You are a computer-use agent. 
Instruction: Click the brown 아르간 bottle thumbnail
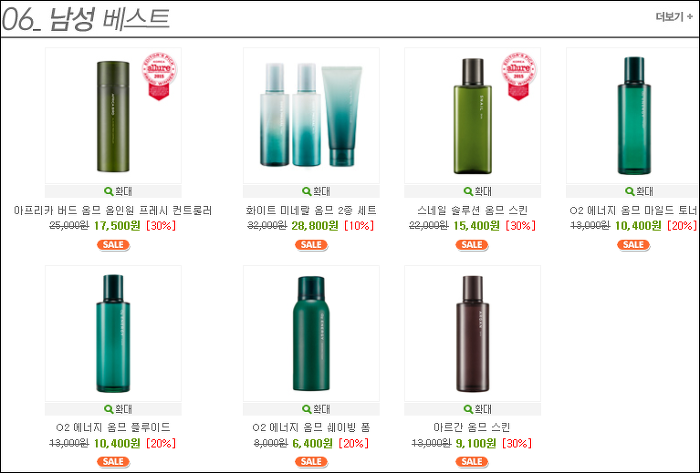pos(472,333)
